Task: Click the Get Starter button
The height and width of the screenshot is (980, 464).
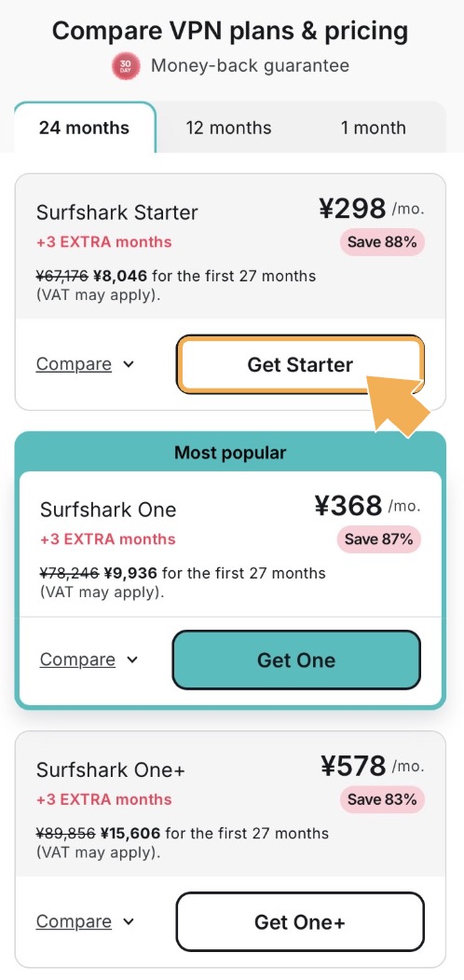Action: pyautogui.click(x=300, y=364)
